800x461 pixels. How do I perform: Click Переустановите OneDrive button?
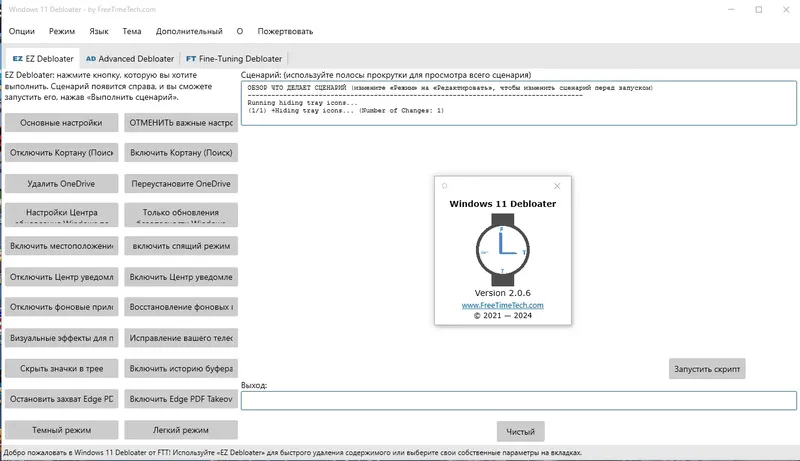(x=181, y=184)
